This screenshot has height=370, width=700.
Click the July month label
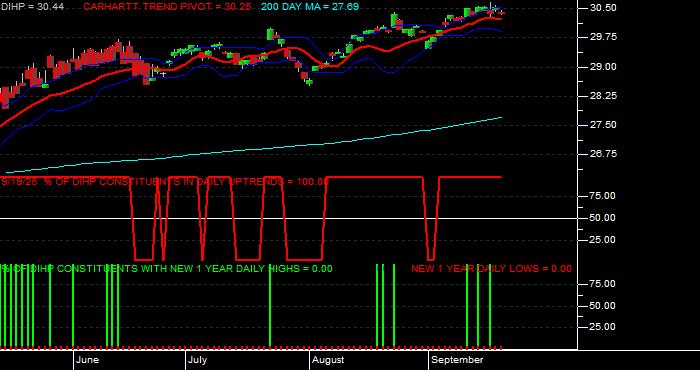197,360
